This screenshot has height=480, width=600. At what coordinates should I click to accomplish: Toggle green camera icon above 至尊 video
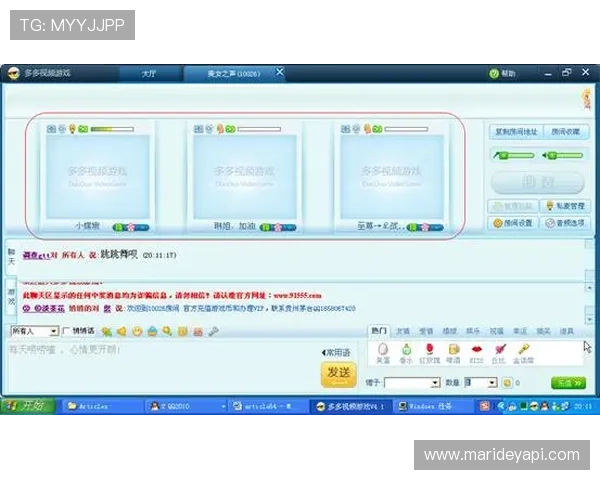377,129
